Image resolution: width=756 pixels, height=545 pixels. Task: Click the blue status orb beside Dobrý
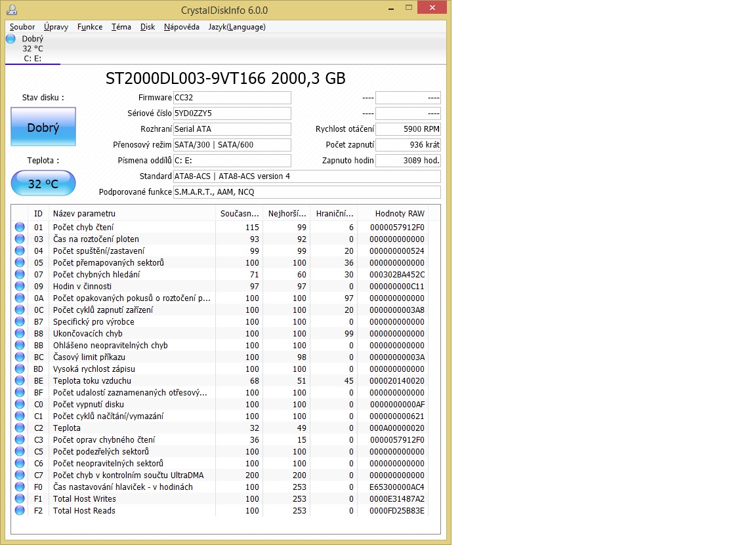(10, 39)
